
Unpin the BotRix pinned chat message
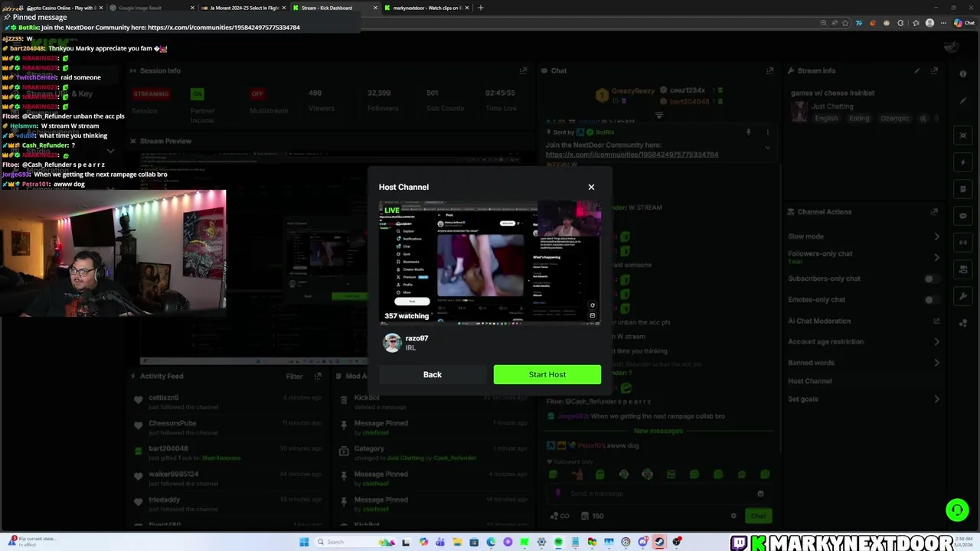click(x=748, y=132)
